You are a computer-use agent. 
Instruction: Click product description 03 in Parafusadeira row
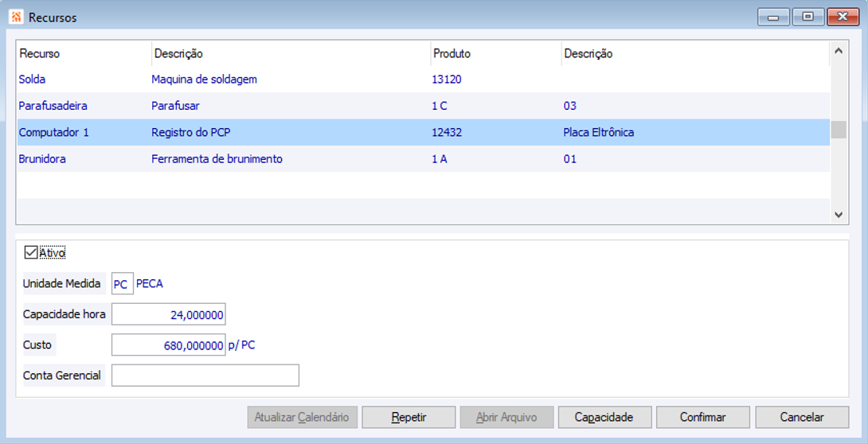[x=569, y=106]
